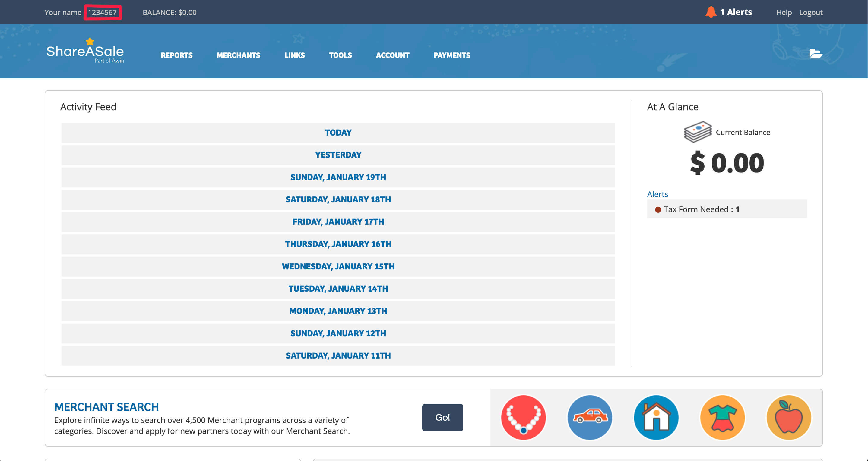Click the Logout link
Screen dimensions: 868x461
[x=811, y=12]
